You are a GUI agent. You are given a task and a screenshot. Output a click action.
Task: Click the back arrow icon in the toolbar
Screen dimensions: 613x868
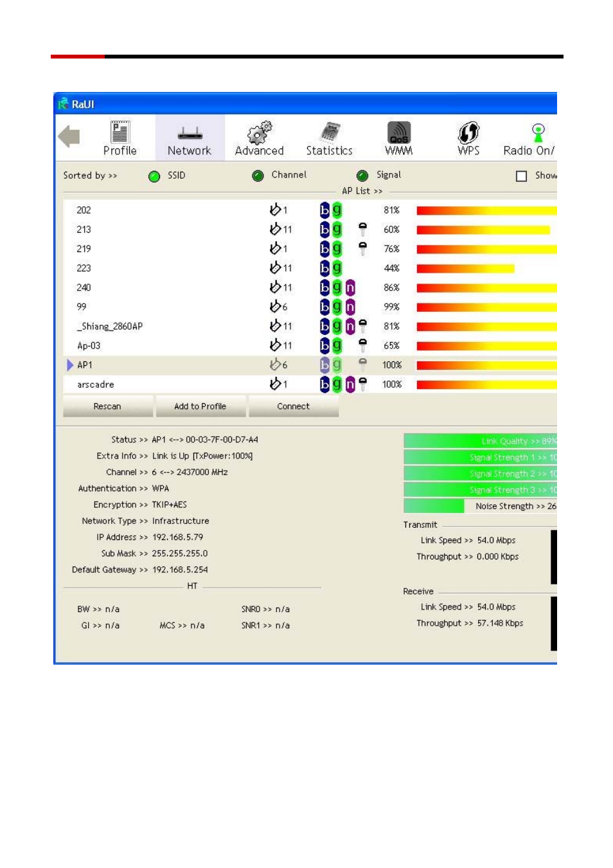click(69, 136)
